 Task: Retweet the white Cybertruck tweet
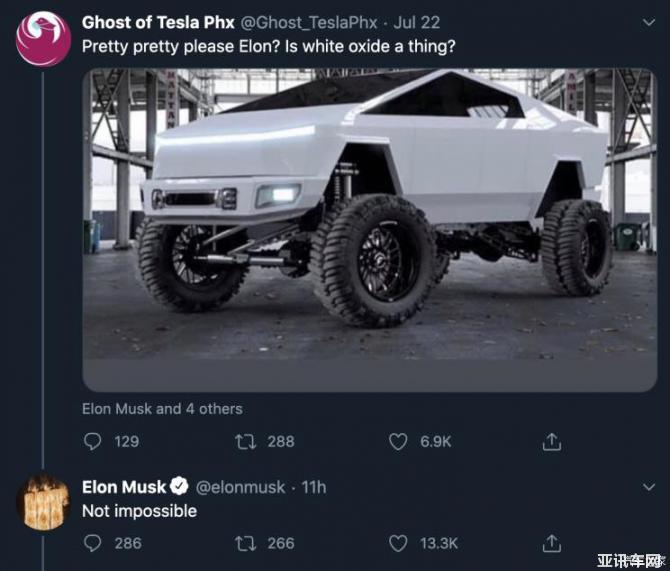pos(241,441)
